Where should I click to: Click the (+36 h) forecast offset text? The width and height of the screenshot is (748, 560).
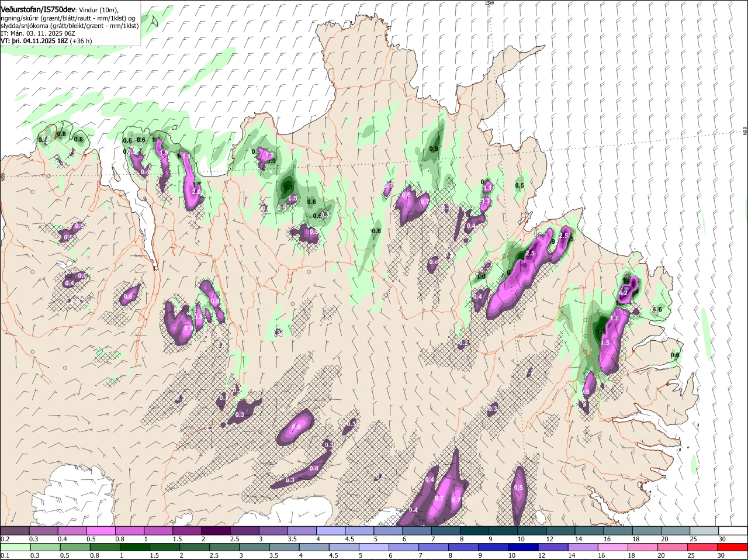tap(81, 42)
